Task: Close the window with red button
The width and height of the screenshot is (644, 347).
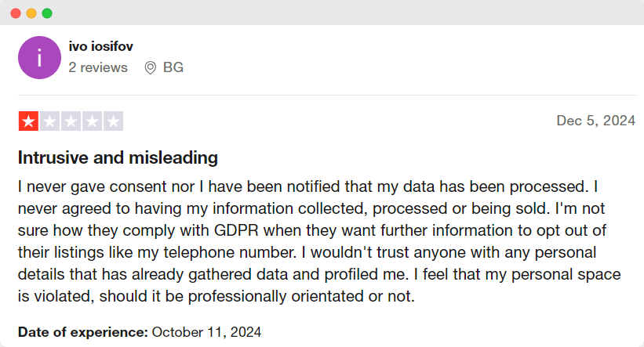Action: (16, 13)
